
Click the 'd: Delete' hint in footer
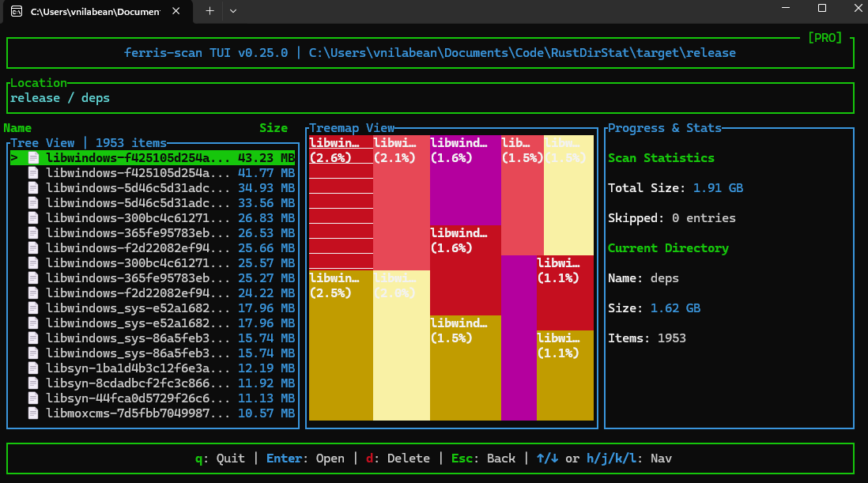click(398, 458)
